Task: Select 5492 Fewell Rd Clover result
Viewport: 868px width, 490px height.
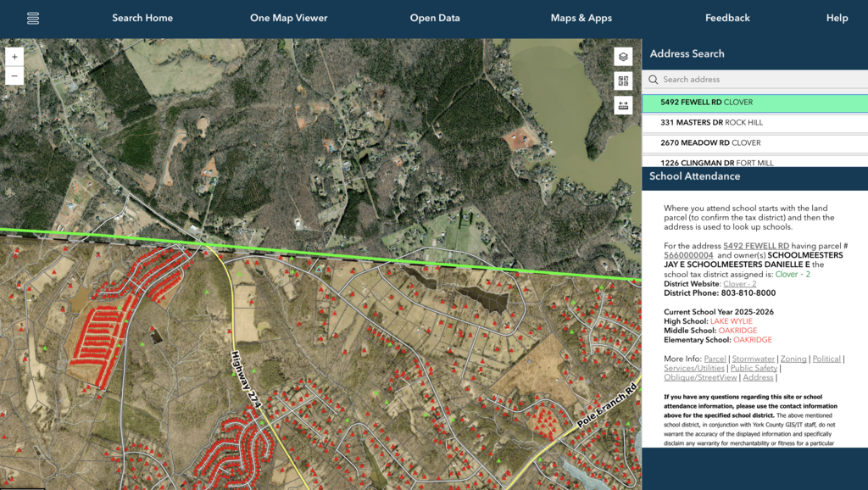Action: pyautogui.click(x=706, y=103)
